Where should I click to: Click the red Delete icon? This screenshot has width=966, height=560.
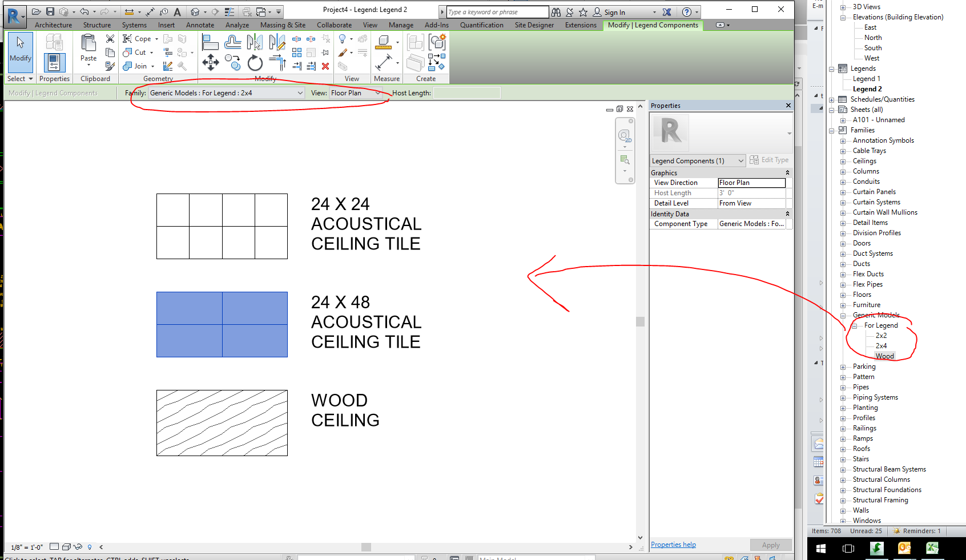[x=325, y=66]
